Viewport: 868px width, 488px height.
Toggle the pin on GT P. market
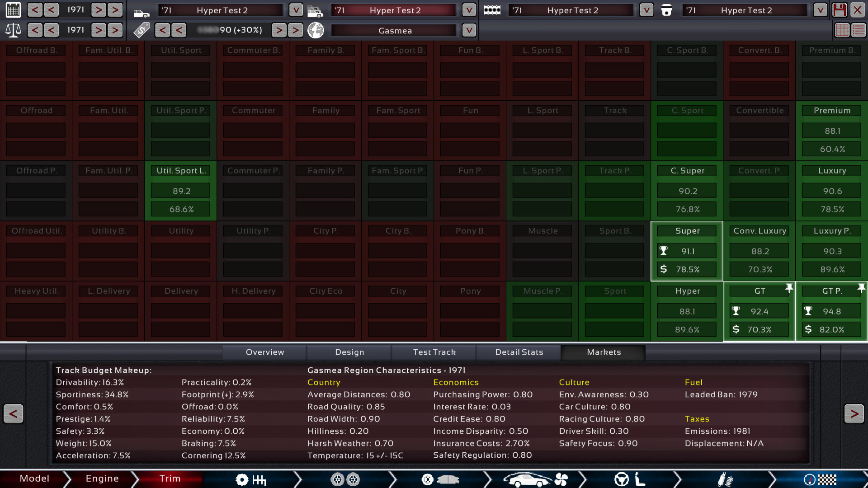point(861,288)
